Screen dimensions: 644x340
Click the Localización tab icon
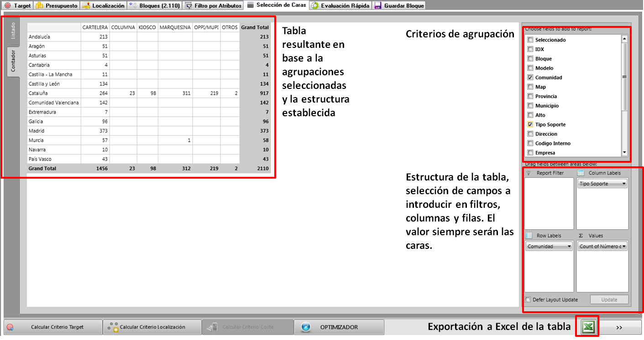point(86,5)
